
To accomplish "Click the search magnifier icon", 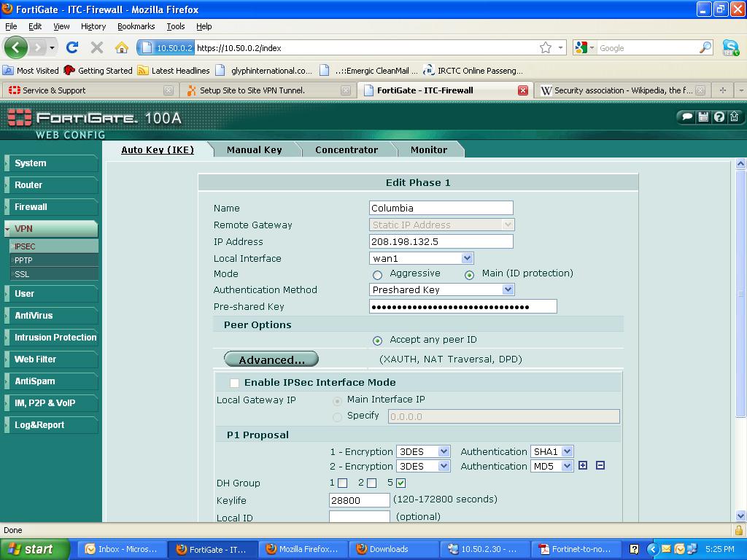I will pos(705,47).
